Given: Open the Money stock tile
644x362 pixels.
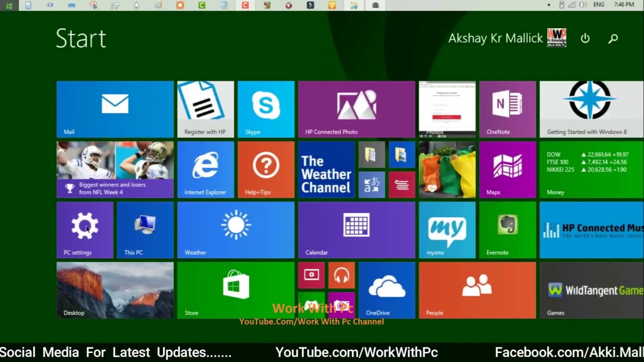Looking at the screenshot, I should click(592, 169).
